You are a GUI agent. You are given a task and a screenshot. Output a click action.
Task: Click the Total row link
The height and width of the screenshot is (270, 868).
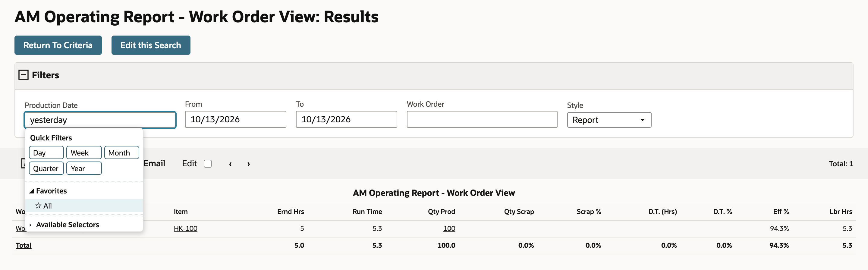tap(24, 245)
